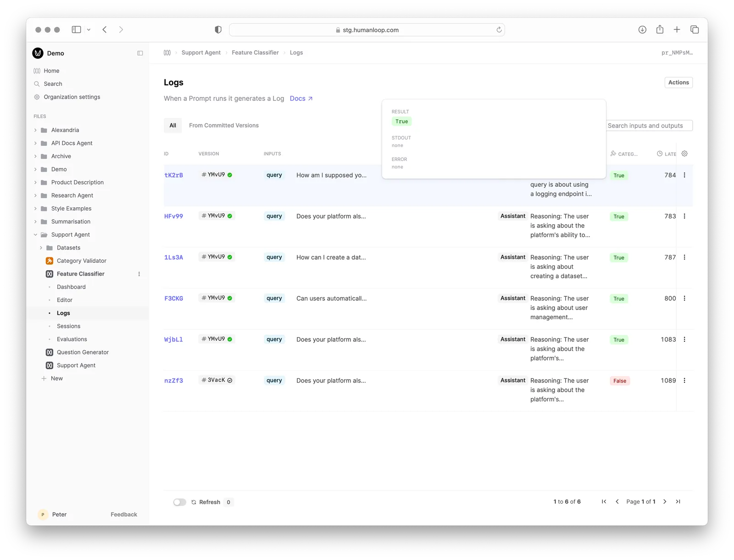Open the browser share icon
The width and height of the screenshot is (734, 560).
[x=660, y=29]
